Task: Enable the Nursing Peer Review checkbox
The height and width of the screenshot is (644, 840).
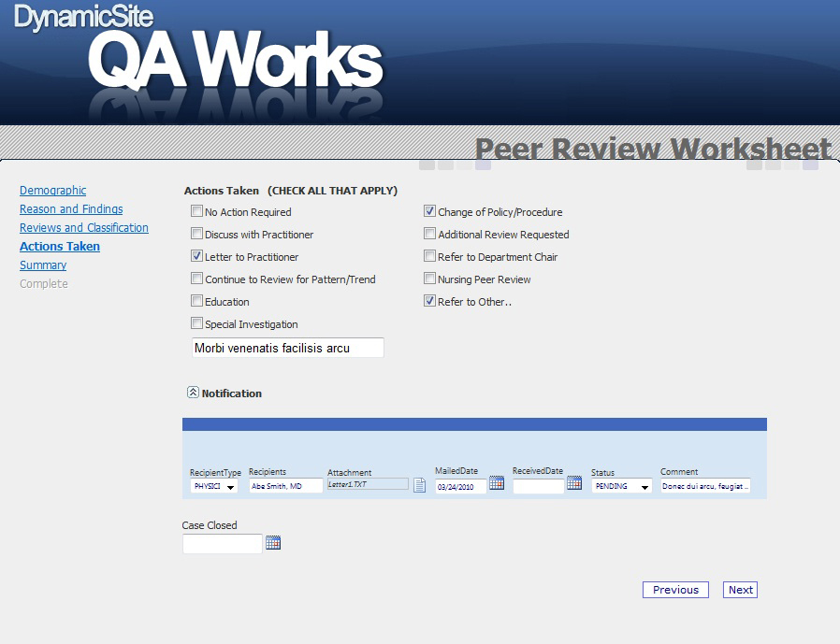Action: click(430, 279)
